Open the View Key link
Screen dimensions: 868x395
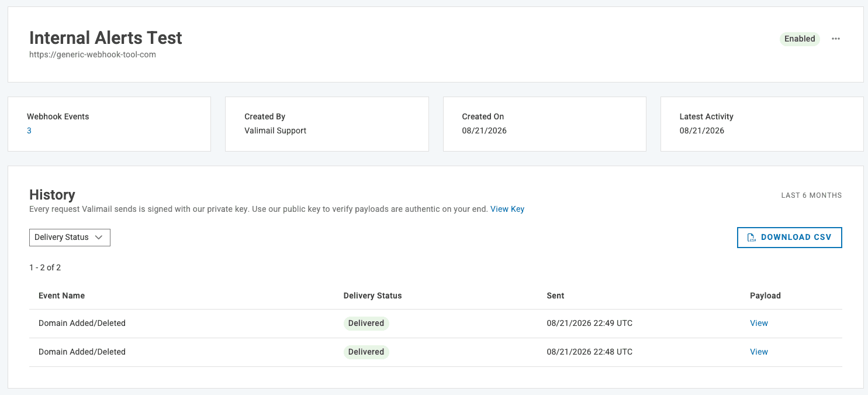[507, 209]
